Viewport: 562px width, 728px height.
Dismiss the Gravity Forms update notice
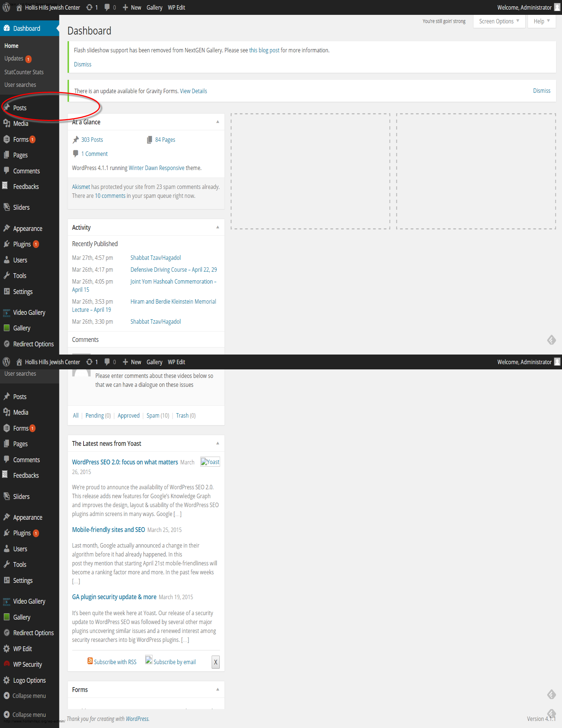click(x=542, y=91)
